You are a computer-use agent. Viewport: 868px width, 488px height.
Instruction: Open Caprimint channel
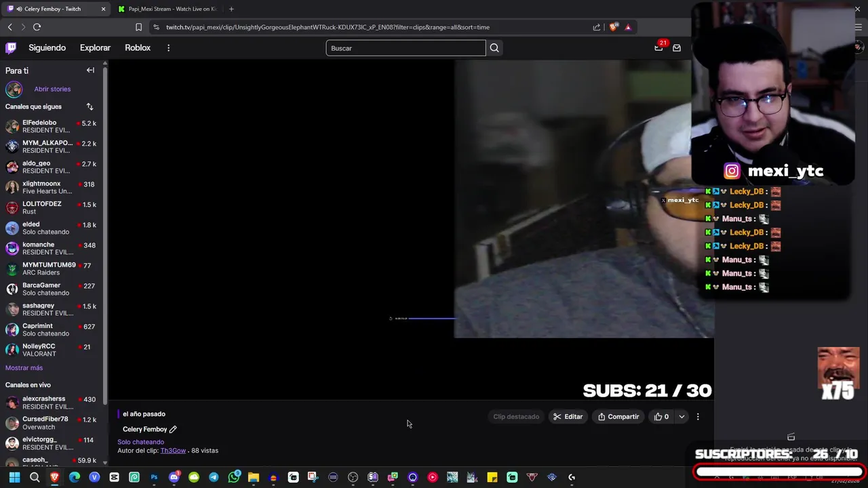click(52, 329)
